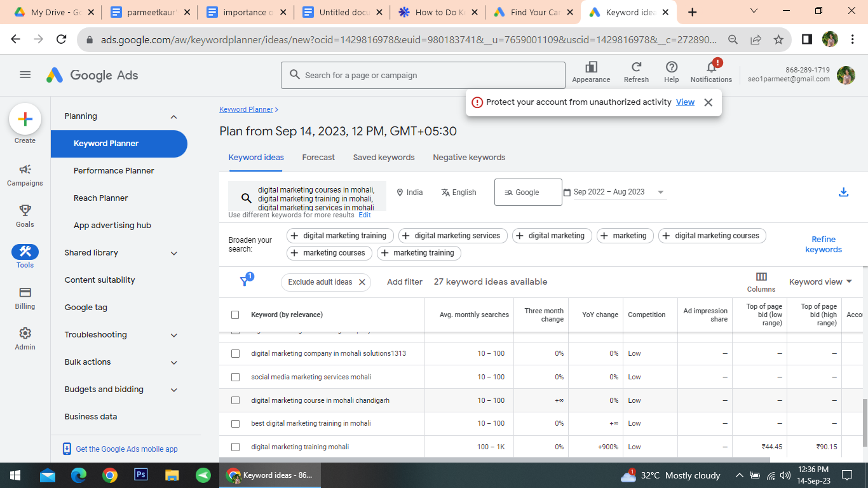This screenshot has height=488, width=868.
Task: Open the Google Ads main menu hamburger
Action: coord(25,75)
